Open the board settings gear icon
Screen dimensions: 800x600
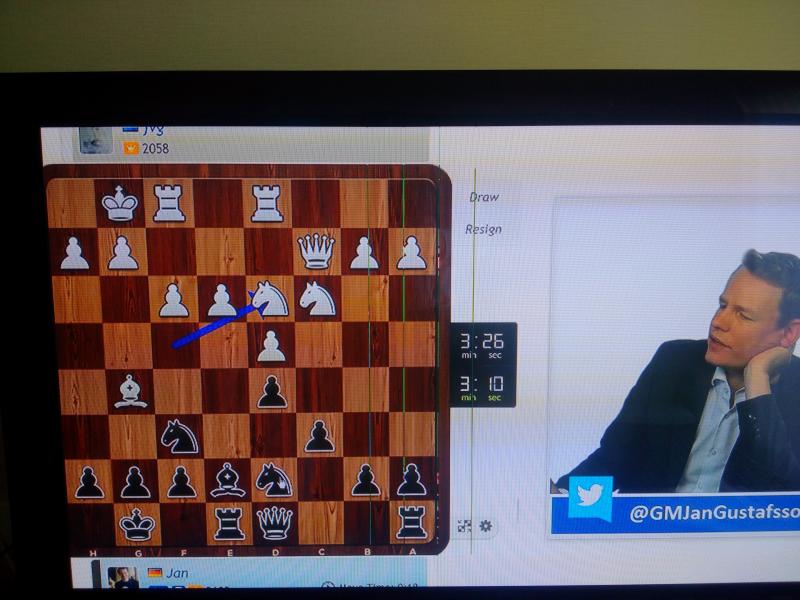pos(486,526)
